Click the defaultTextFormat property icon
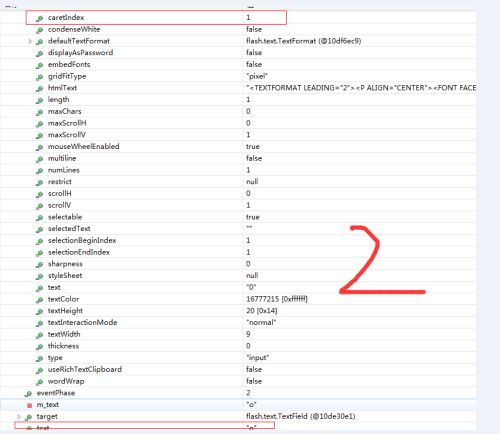The height and width of the screenshot is (434, 500). [40, 42]
